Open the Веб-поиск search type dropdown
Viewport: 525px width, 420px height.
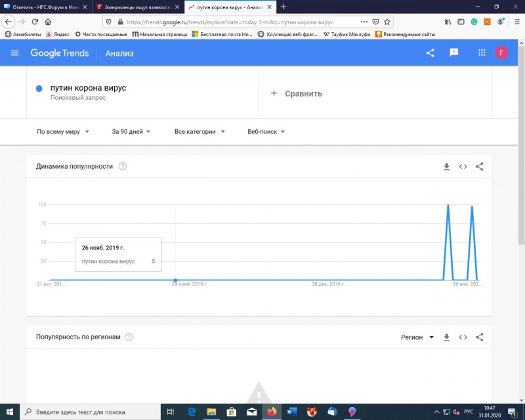click(266, 132)
